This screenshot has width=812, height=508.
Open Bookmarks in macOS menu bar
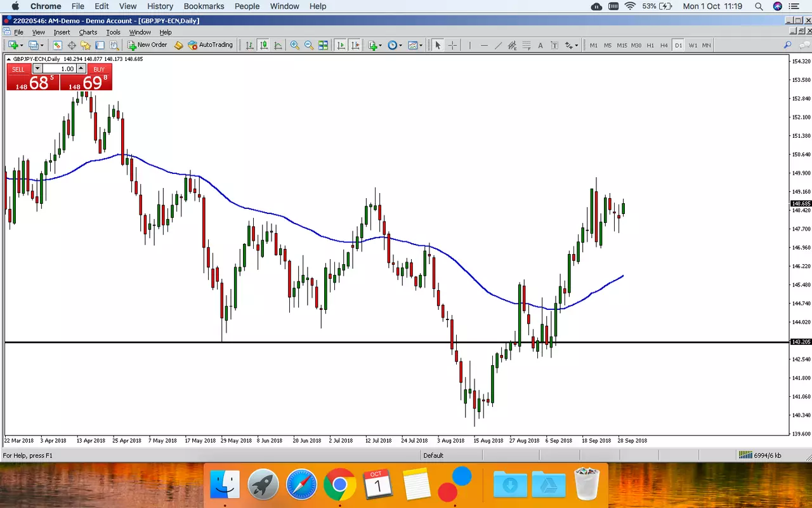click(x=204, y=6)
